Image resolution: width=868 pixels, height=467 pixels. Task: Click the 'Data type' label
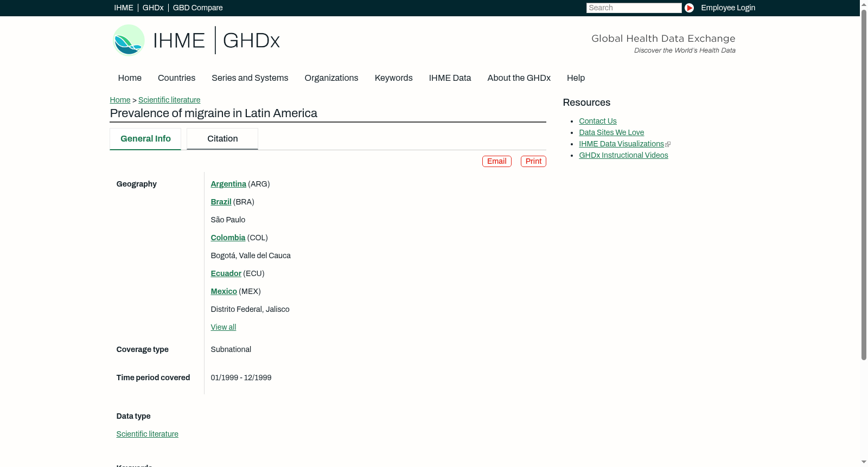click(x=133, y=416)
